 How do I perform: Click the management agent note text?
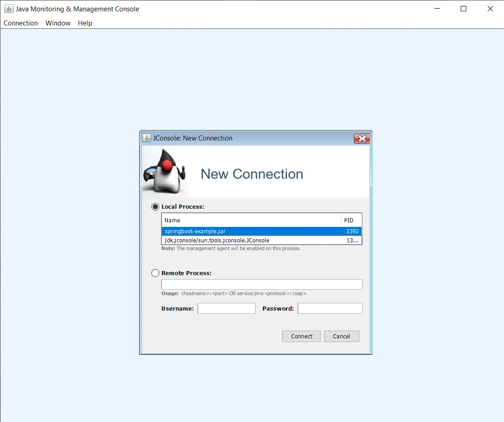(x=231, y=248)
